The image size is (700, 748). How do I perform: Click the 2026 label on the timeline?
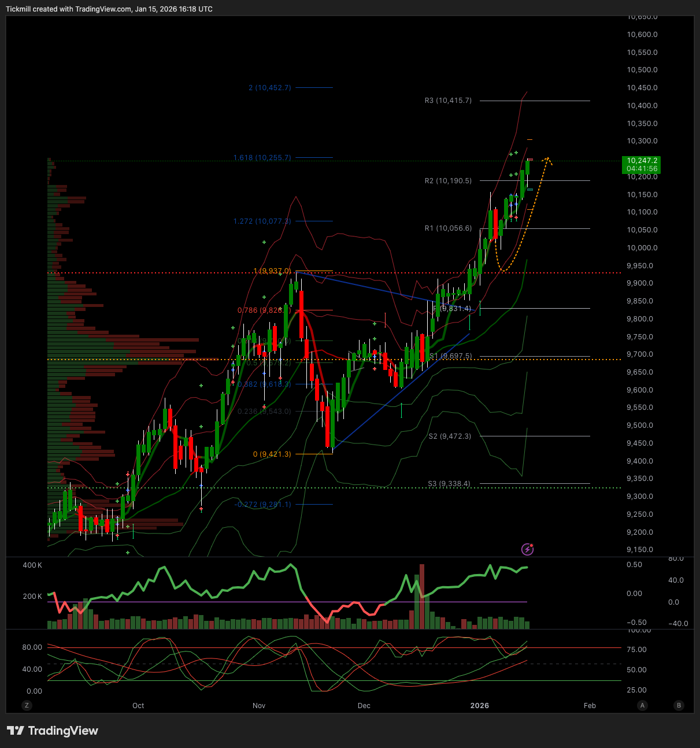click(x=480, y=705)
